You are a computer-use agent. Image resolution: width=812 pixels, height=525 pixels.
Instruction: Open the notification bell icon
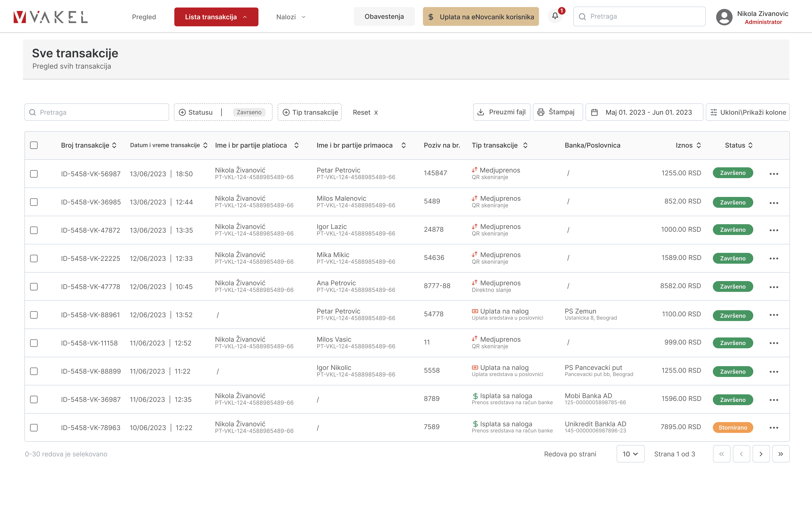point(555,16)
